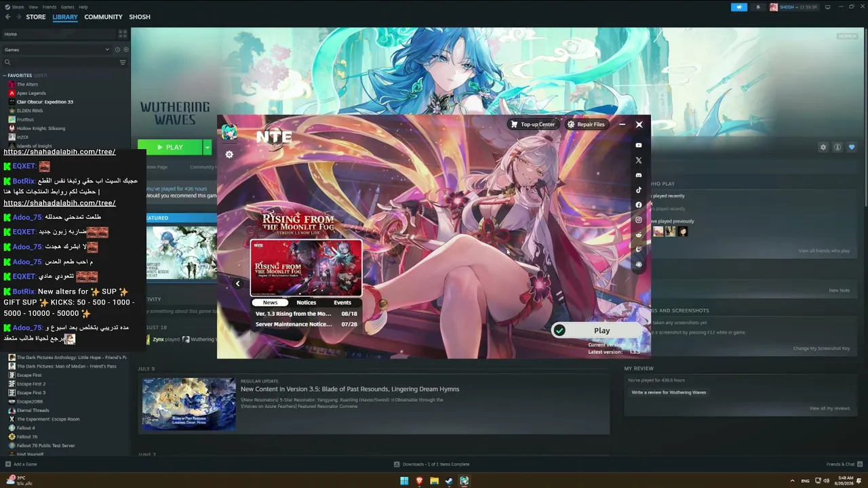Open Wuthering Waves game info icon
This screenshot has width=868, height=488.
837,147
